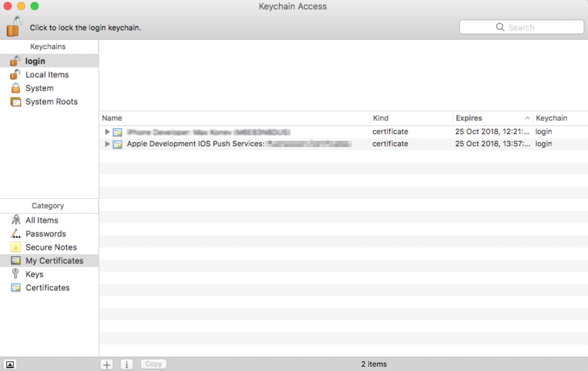Click the Passwords pencil icon
The width and height of the screenshot is (588, 371).
tap(16, 233)
